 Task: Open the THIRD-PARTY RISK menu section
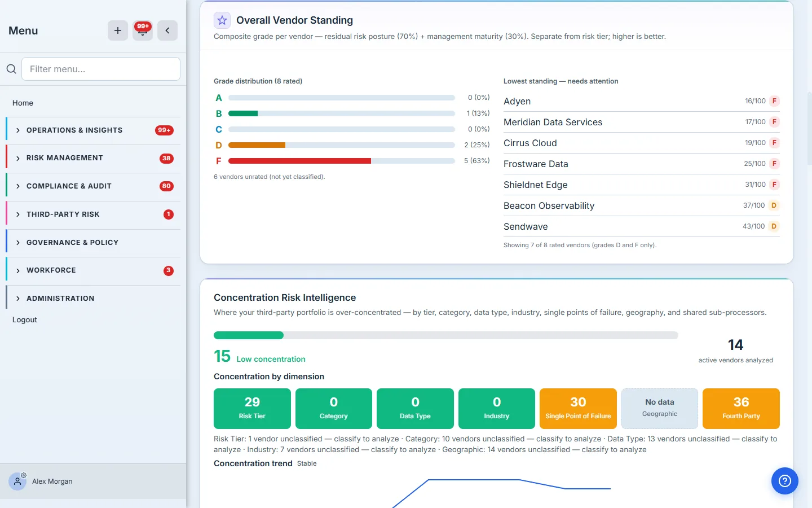pyautogui.click(x=93, y=214)
